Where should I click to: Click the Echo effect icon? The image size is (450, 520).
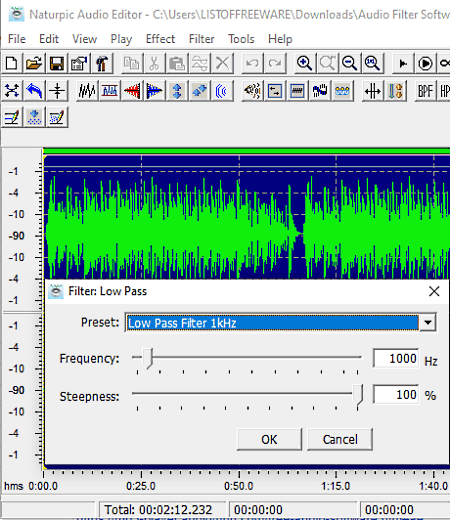click(x=221, y=90)
